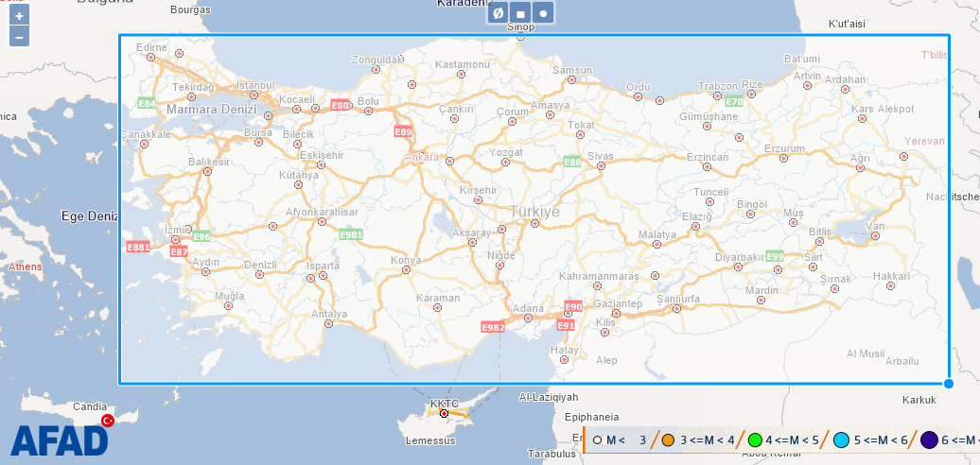Click the İstanbul city marker
The image size is (980, 465).
click(x=254, y=95)
